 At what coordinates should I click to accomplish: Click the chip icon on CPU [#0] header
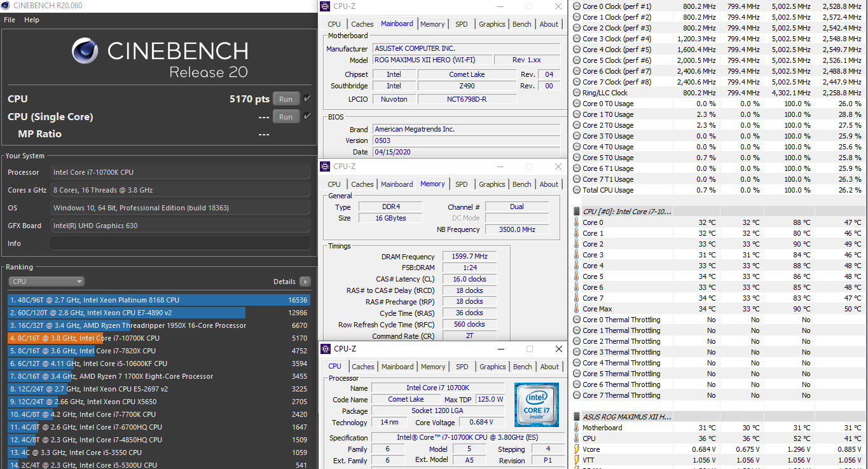(x=577, y=212)
